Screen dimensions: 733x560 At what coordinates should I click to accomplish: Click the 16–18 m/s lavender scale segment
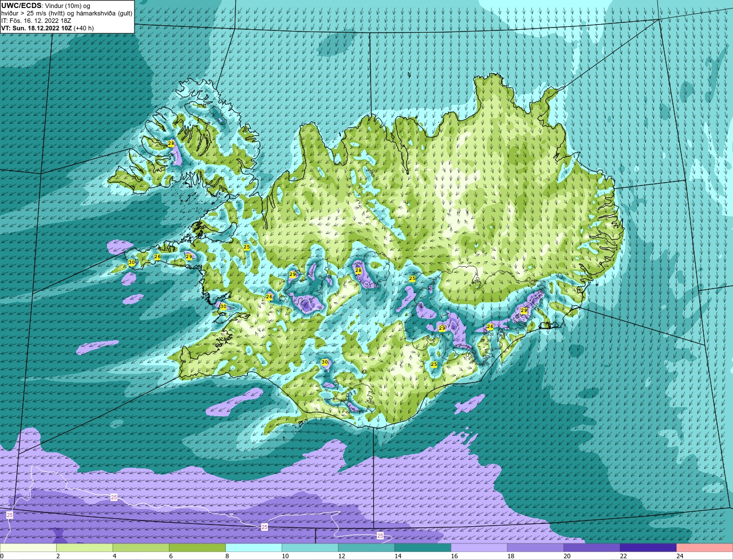479,547
